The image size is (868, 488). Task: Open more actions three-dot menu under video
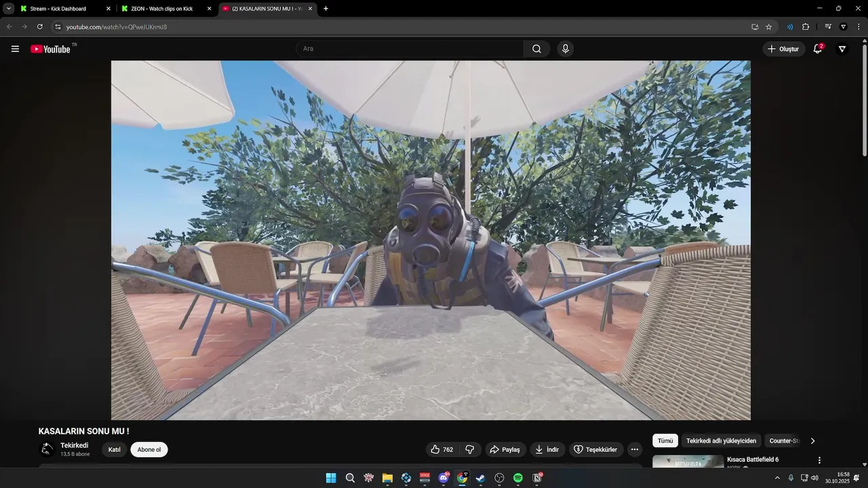coord(634,449)
